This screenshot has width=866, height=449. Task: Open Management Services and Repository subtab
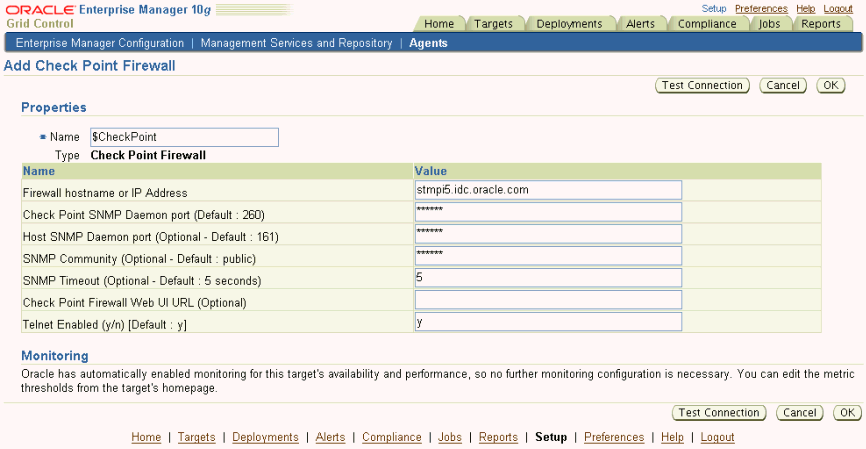pos(296,43)
